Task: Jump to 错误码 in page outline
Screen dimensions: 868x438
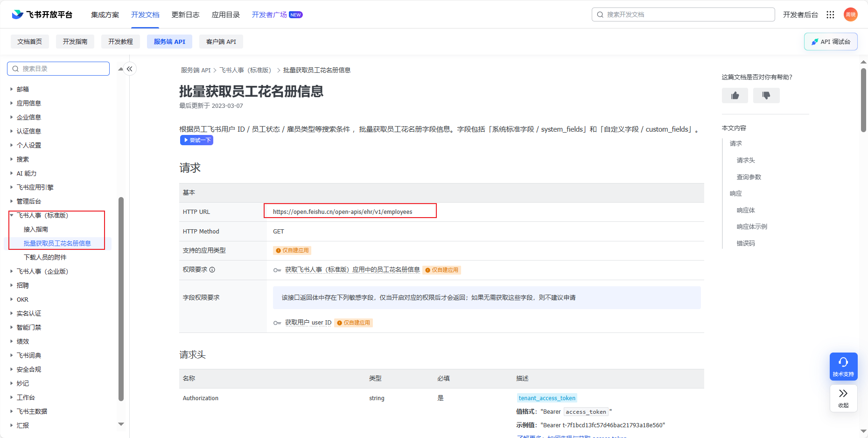Action: pyautogui.click(x=746, y=243)
